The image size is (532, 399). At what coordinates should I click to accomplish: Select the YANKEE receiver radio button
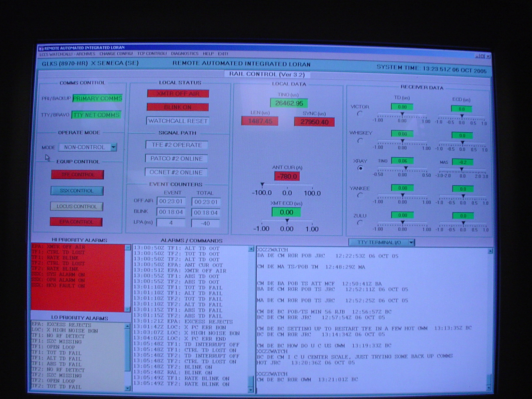coord(360,195)
